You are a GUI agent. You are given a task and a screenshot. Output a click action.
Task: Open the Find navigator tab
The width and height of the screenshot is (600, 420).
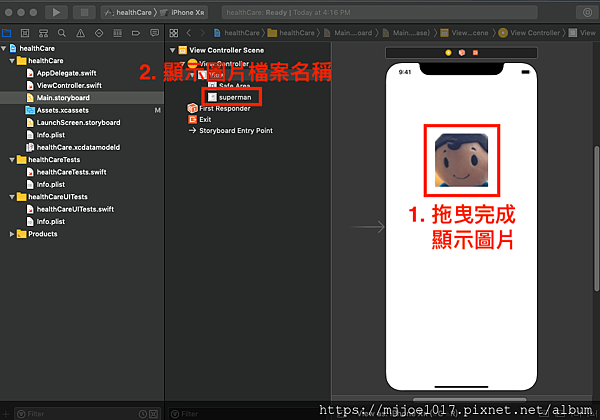click(62, 33)
